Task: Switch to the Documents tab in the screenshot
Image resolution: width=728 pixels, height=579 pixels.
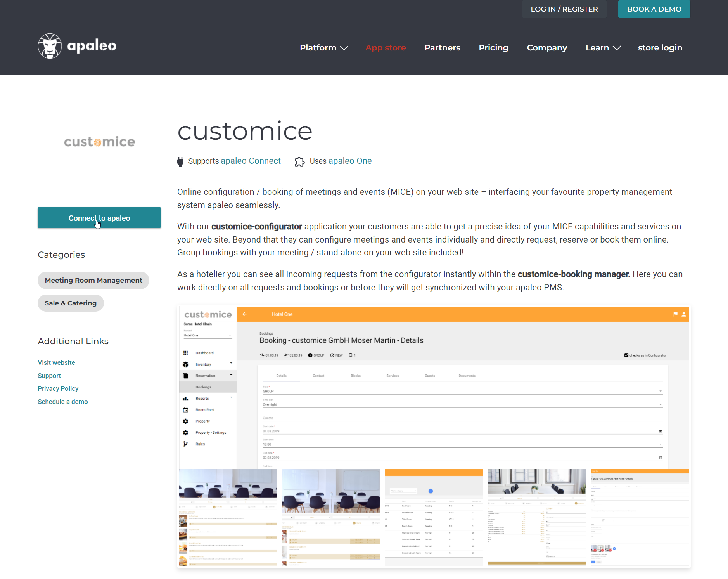Action: pos(467,376)
